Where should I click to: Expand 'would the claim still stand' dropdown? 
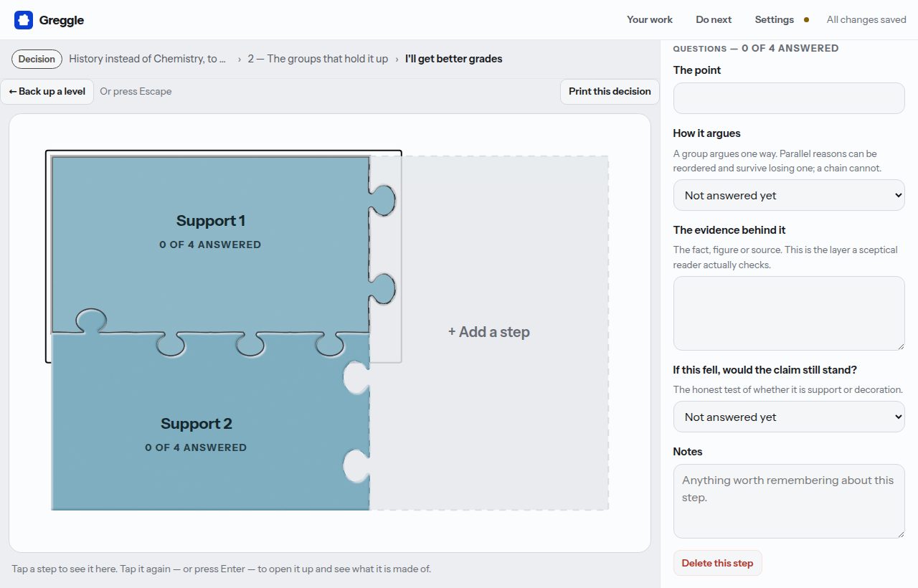click(789, 417)
